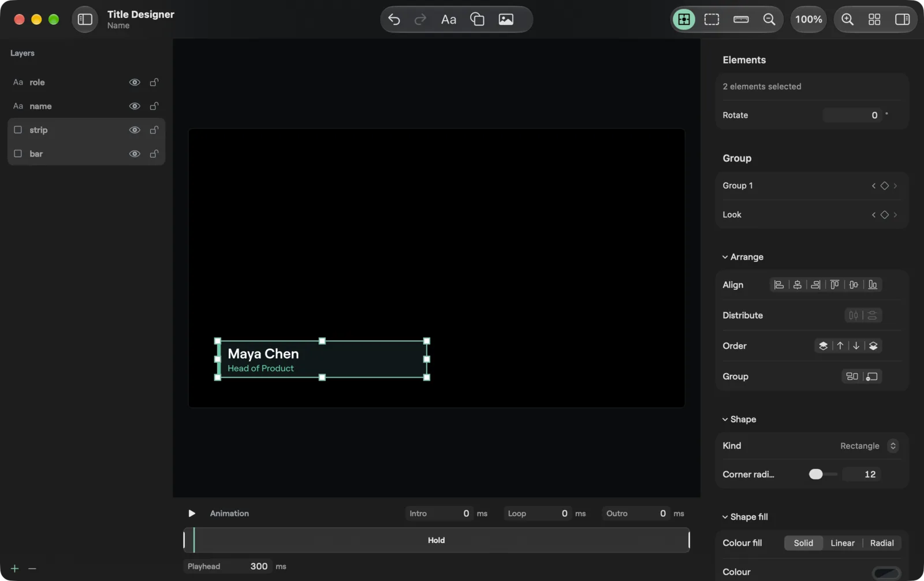Send selection to back in Order row
Image resolution: width=924 pixels, height=581 pixels.
tap(873, 346)
